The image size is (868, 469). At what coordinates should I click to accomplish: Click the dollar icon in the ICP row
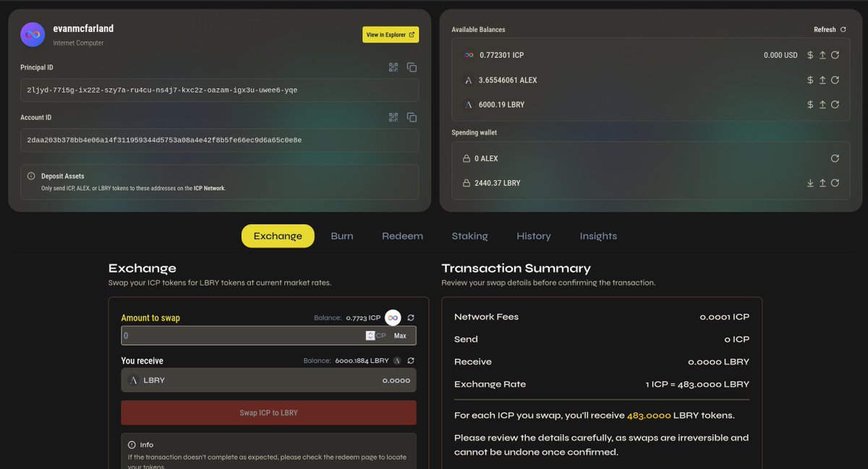click(x=810, y=55)
